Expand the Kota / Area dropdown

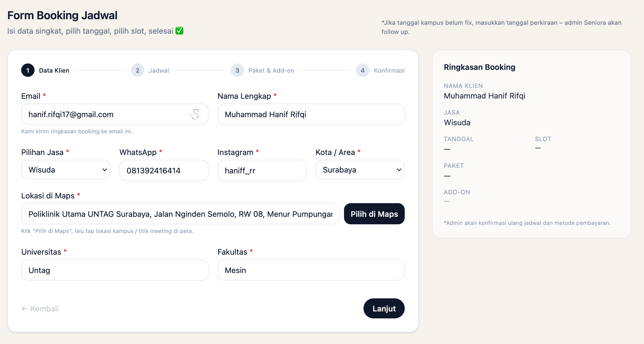coord(360,170)
